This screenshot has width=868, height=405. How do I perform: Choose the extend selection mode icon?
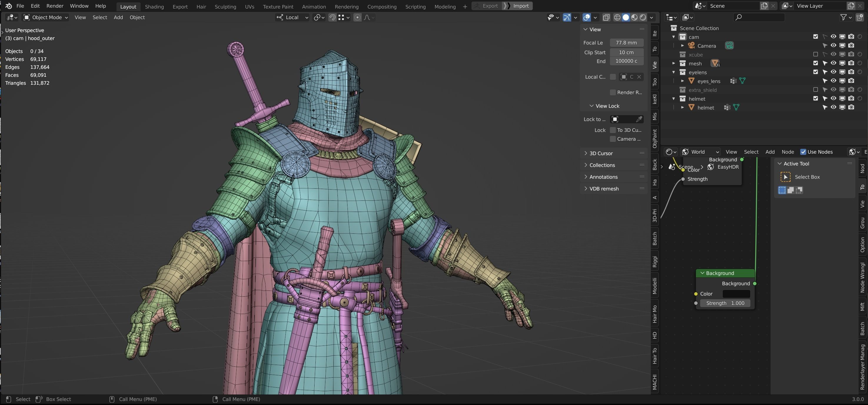[x=791, y=190]
